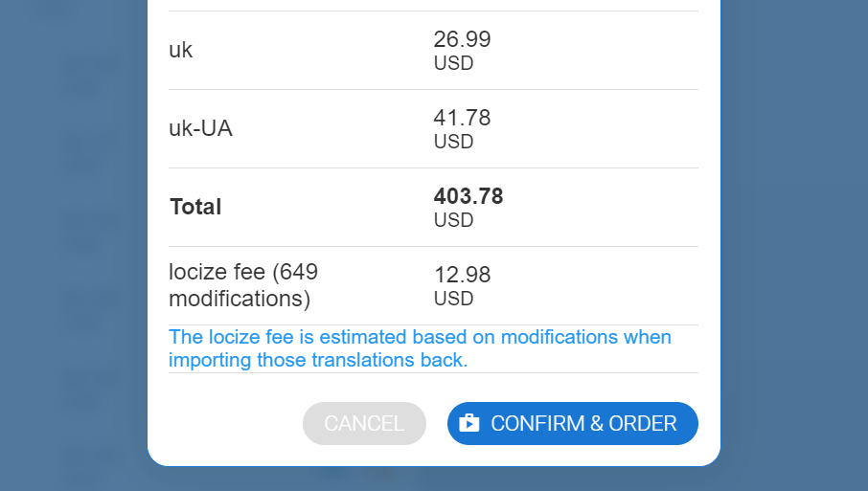Click the 403.78 total amount

point(468,196)
